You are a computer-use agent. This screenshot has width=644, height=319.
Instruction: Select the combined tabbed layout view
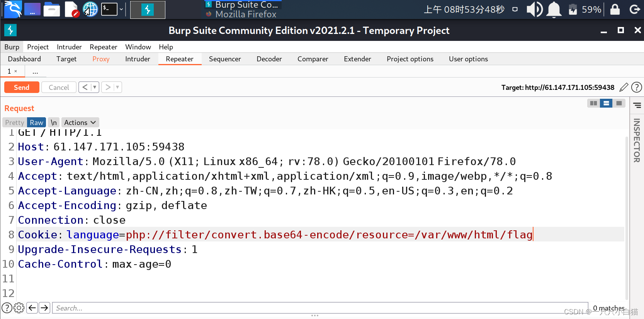point(619,103)
